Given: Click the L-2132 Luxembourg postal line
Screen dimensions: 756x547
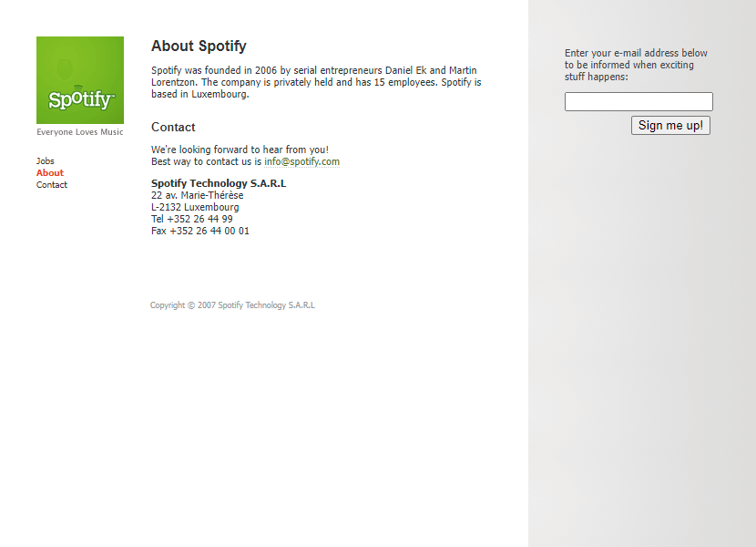Looking at the screenshot, I should tap(195, 207).
